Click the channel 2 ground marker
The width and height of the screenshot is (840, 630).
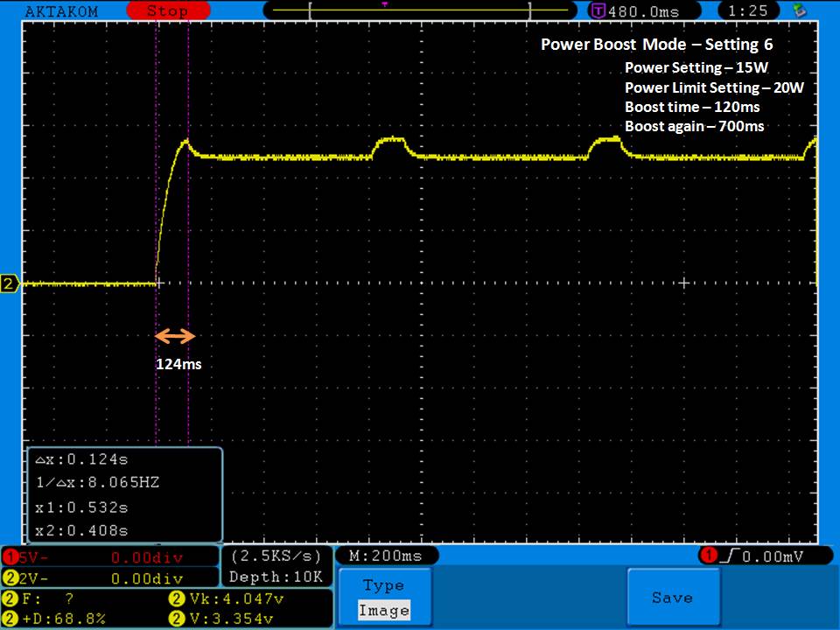coord(10,283)
